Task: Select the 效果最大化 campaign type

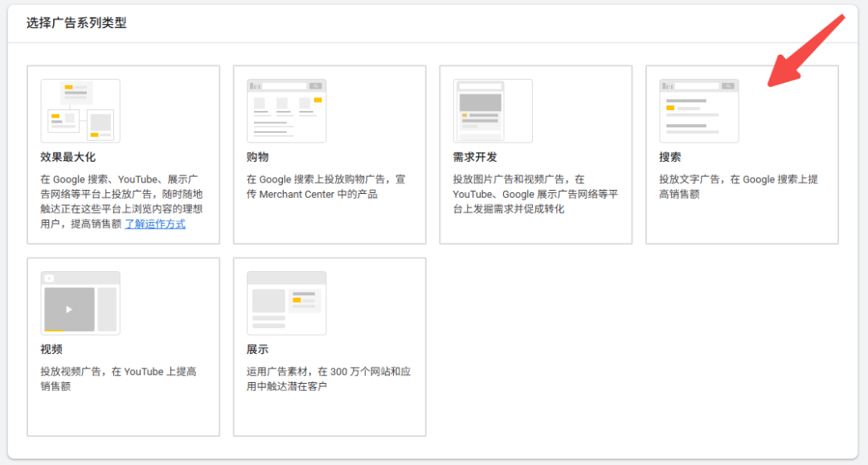Action: click(x=123, y=154)
